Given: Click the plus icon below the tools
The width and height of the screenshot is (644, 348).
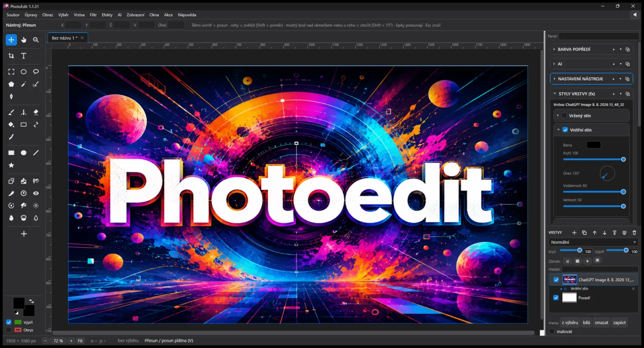Looking at the screenshot, I should [x=24, y=234].
